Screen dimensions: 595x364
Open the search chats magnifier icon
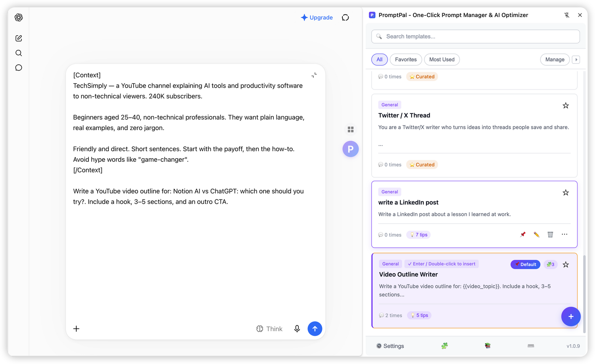tap(19, 53)
